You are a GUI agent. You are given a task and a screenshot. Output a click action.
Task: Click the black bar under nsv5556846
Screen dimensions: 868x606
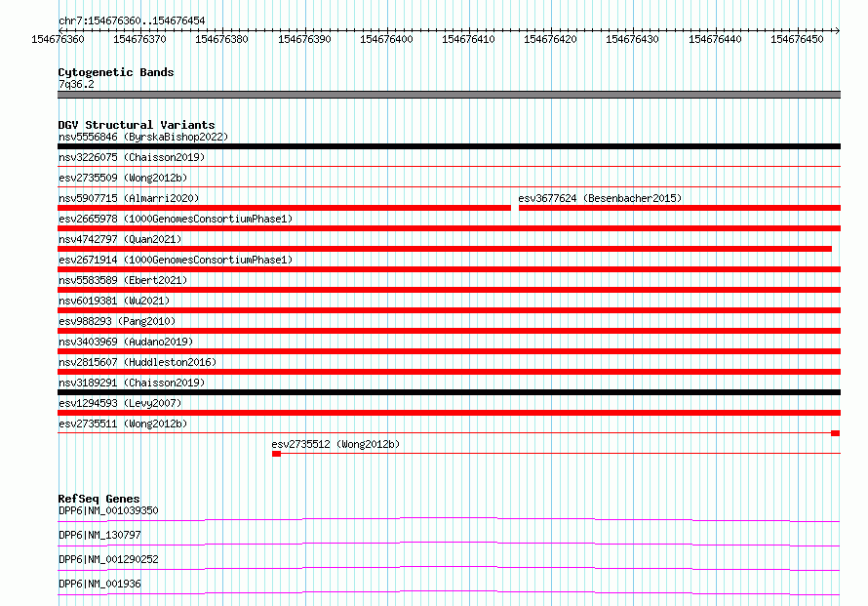(x=449, y=146)
